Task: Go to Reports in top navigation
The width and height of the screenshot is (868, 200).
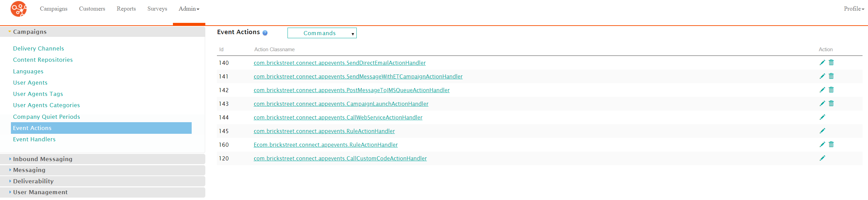Action: [126, 9]
